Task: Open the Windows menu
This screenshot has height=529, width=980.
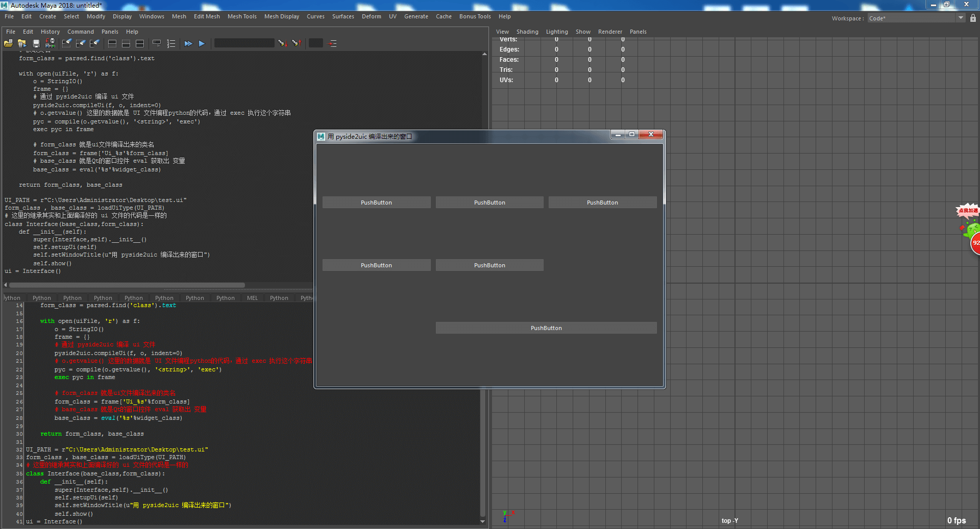Action: click(152, 16)
